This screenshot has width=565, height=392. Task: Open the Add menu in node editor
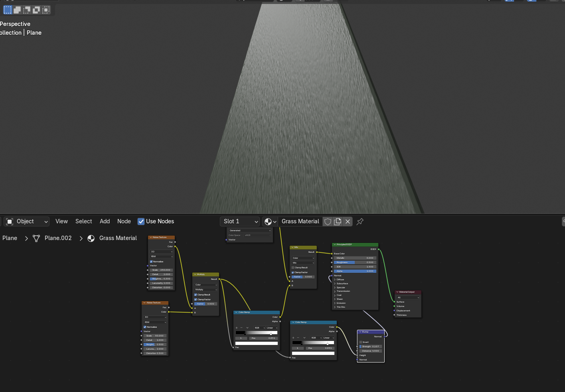coord(105,222)
